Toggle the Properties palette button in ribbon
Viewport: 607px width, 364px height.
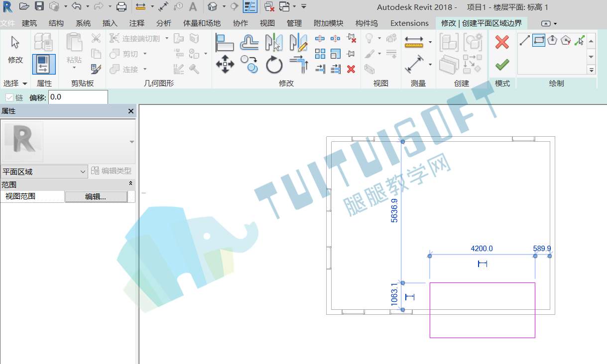click(44, 65)
